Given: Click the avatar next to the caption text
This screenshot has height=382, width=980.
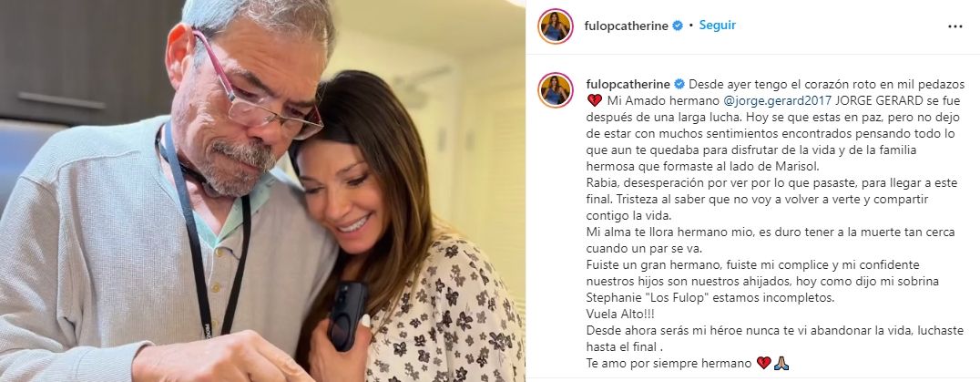Looking at the screenshot, I should coord(555,90).
